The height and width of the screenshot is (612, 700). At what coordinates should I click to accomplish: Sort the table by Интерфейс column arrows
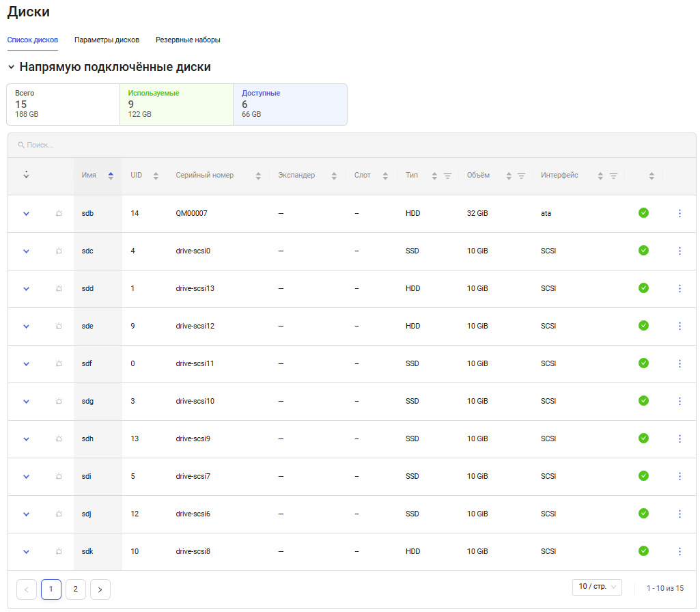(x=600, y=176)
